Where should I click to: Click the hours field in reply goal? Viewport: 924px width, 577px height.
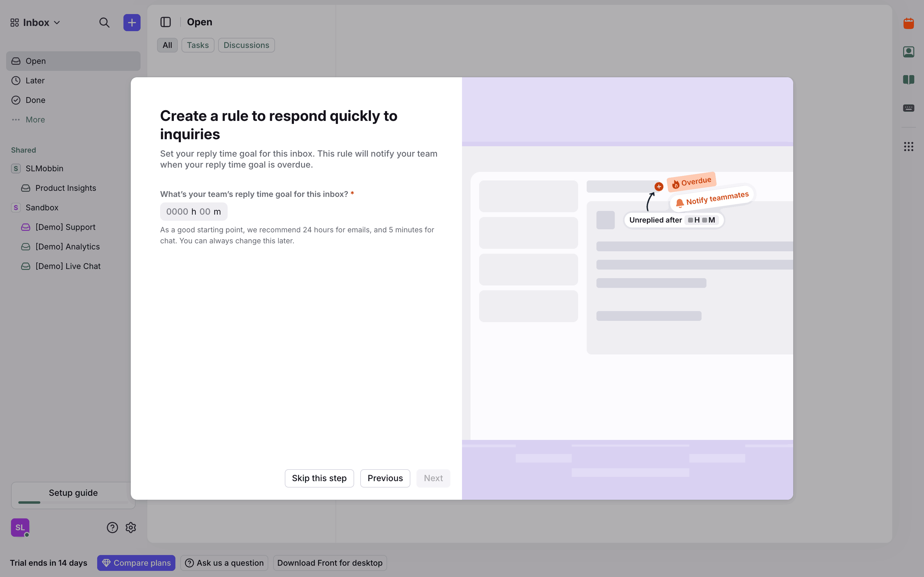[177, 212]
